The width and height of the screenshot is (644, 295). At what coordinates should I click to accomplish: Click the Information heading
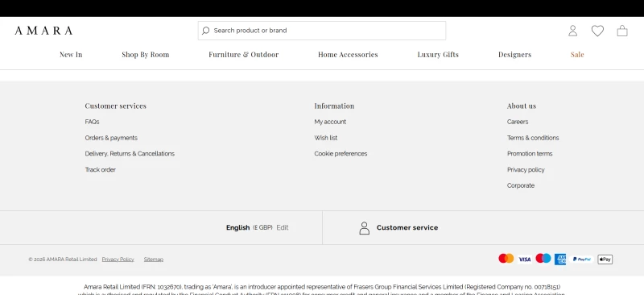tap(334, 106)
